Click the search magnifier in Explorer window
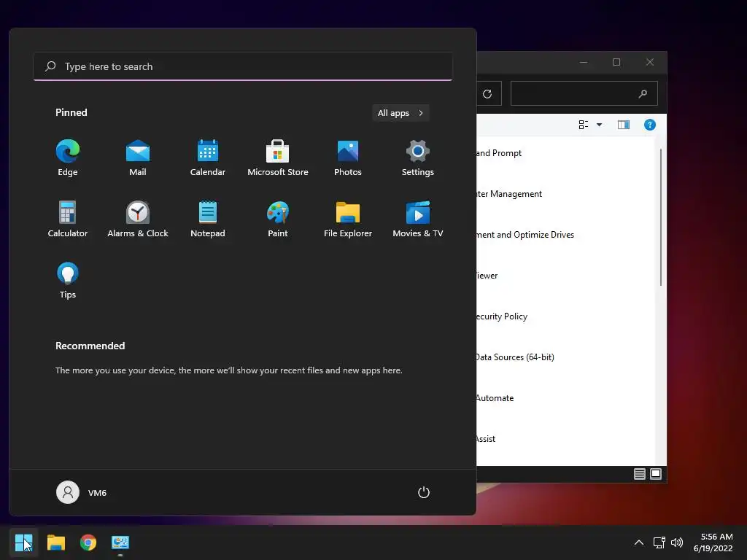747x560 pixels. click(643, 94)
